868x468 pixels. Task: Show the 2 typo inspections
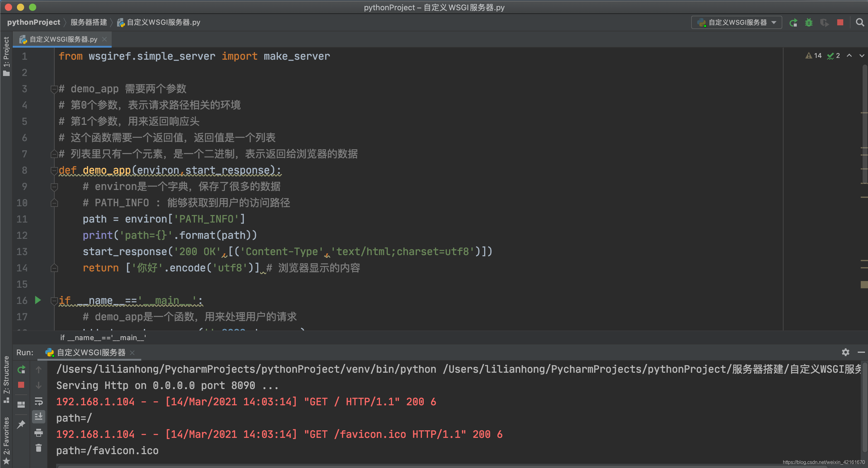(833, 55)
